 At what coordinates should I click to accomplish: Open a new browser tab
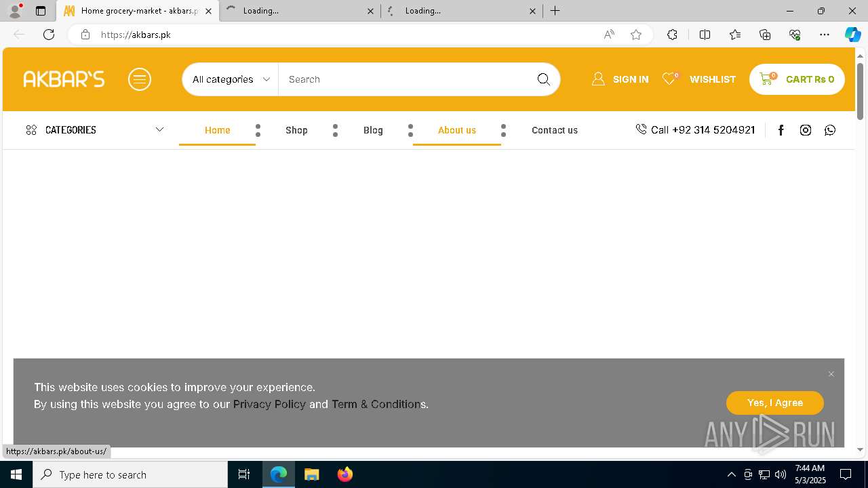[555, 11]
